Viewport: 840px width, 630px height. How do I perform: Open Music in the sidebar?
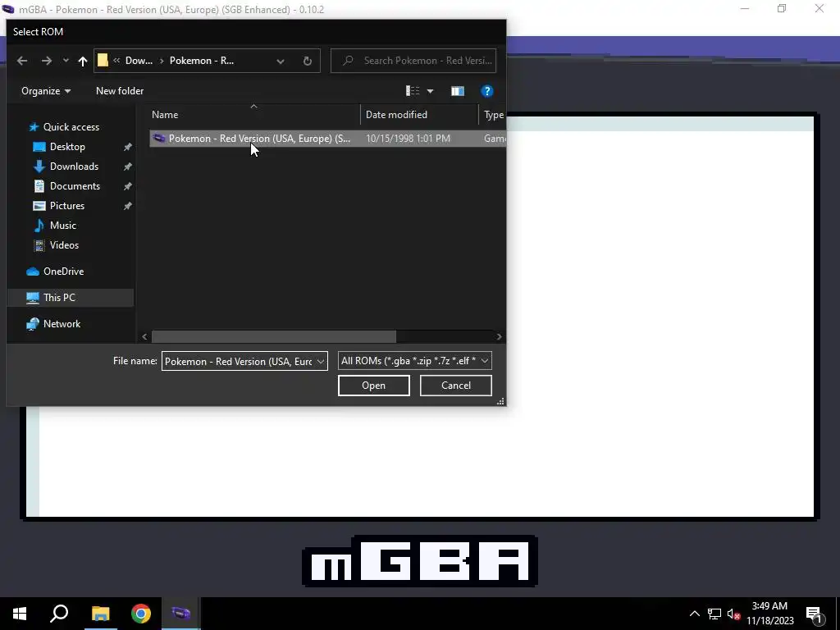(x=62, y=226)
